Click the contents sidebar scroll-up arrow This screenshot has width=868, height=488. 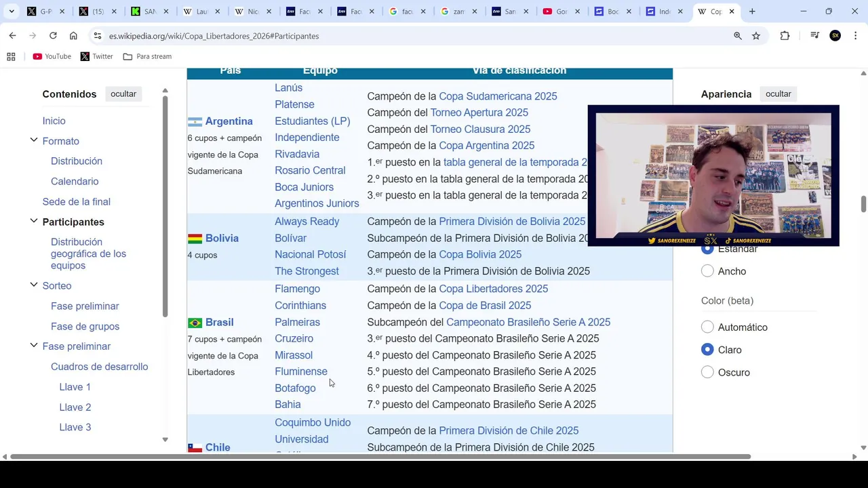tap(165, 90)
